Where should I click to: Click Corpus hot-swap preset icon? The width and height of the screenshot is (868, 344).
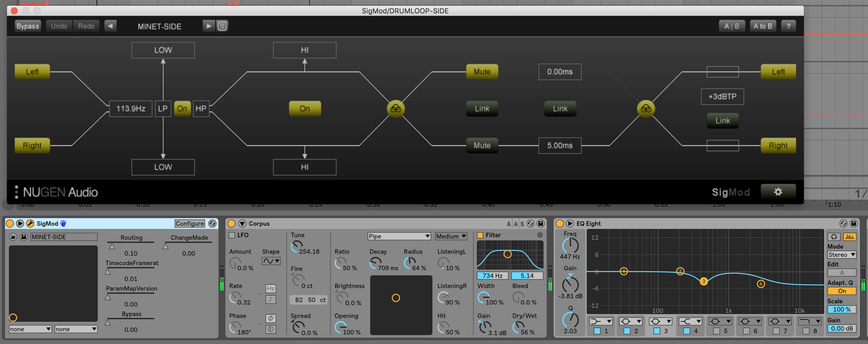531,224
